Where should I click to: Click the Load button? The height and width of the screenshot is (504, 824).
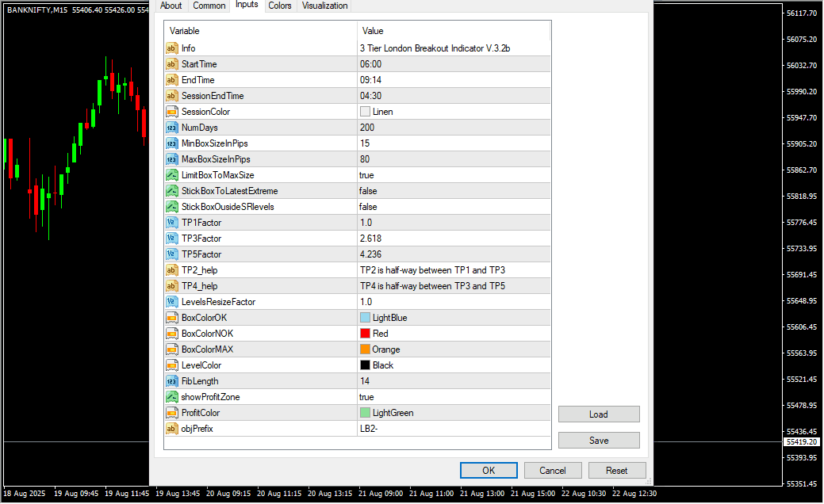pyautogui.click(x=599, y=414)
